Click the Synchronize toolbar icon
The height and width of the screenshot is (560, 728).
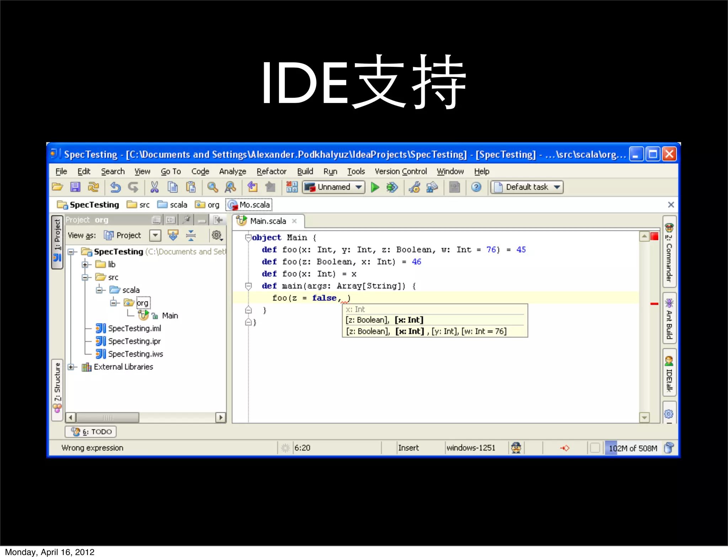point(93,187)
